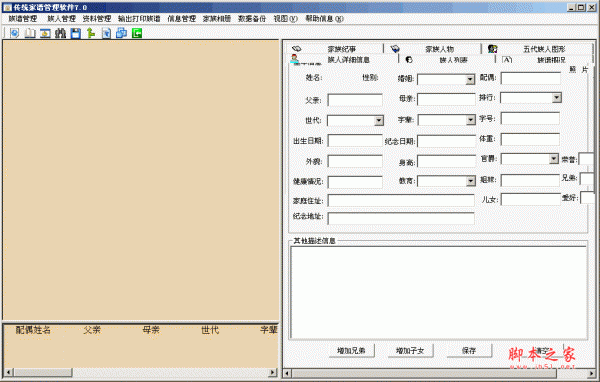Click the 儿女 input field
Viewport: 600px width, 382px height.
tap(530, 199)
